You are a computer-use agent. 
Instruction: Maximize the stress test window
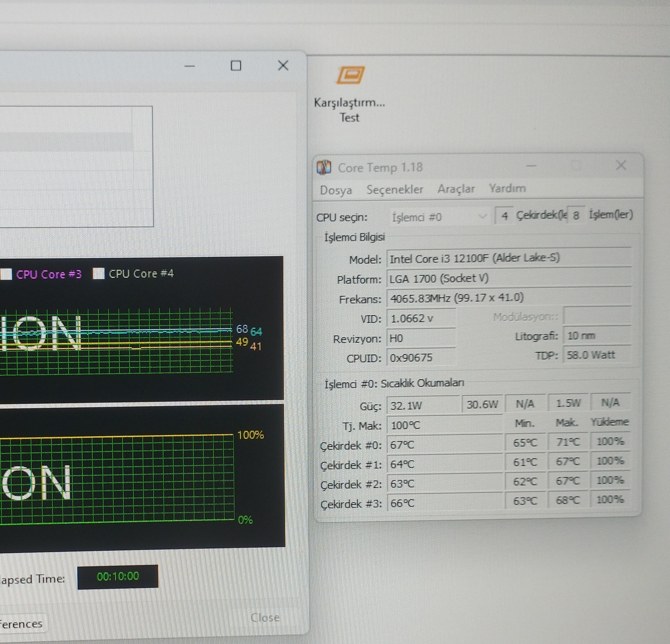click(x=236, y=66)
